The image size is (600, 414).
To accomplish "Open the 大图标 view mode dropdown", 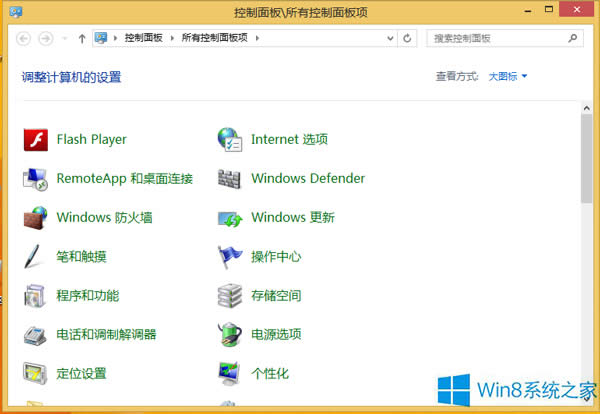I will (508, 76).
